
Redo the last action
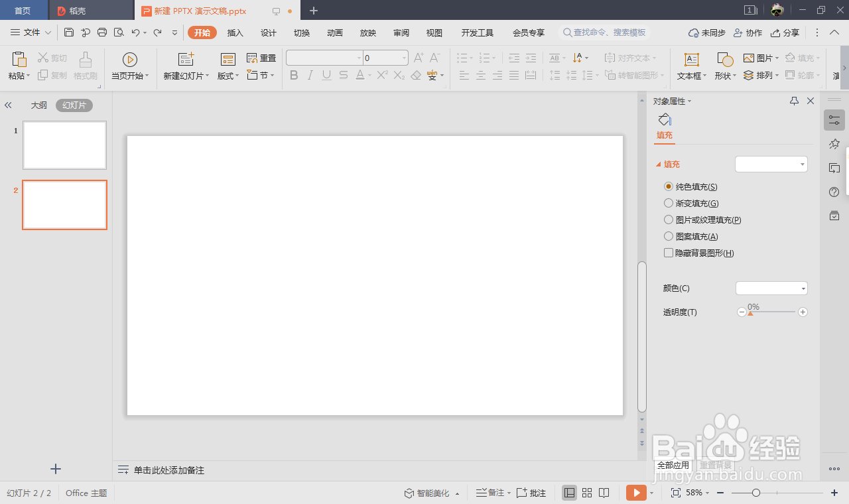point(157,32)
